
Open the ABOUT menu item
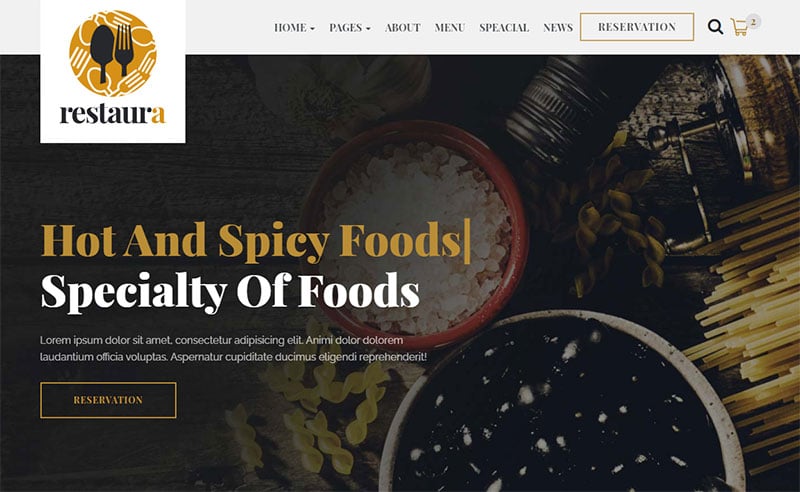tap(403, 28)
